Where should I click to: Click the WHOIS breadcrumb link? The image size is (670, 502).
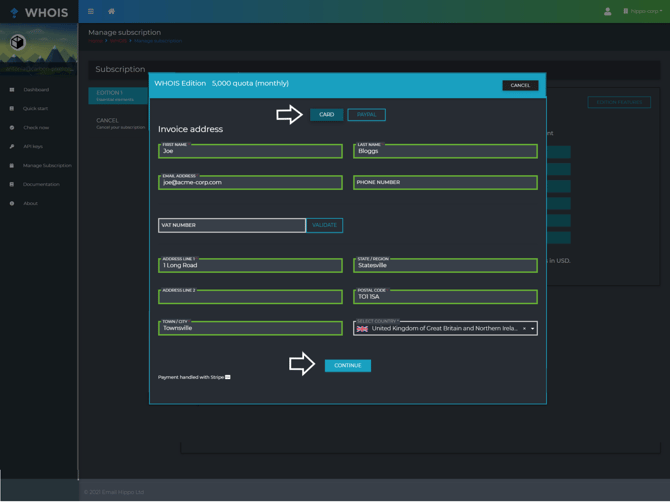(x=118, y=41)
